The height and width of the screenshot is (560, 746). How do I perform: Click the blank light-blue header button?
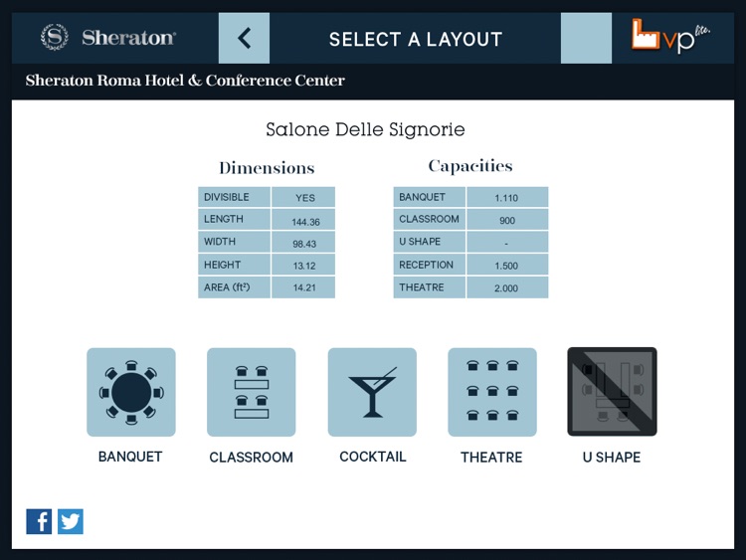tap(586, 38)
